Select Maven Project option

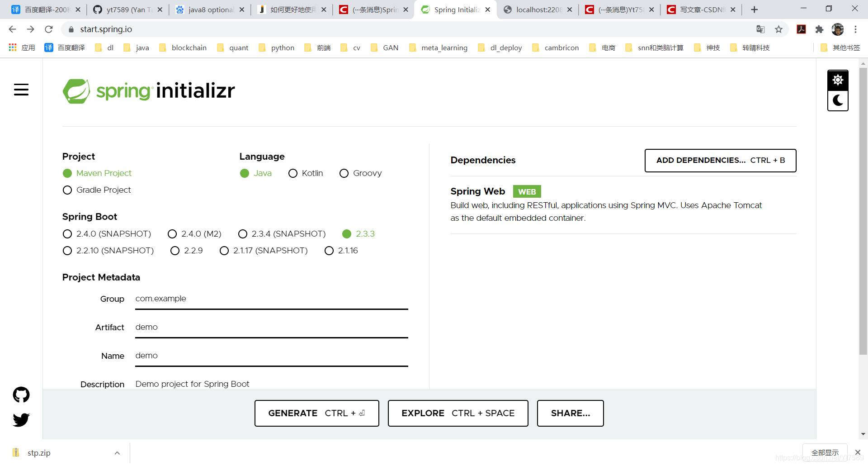pos(97,173)
